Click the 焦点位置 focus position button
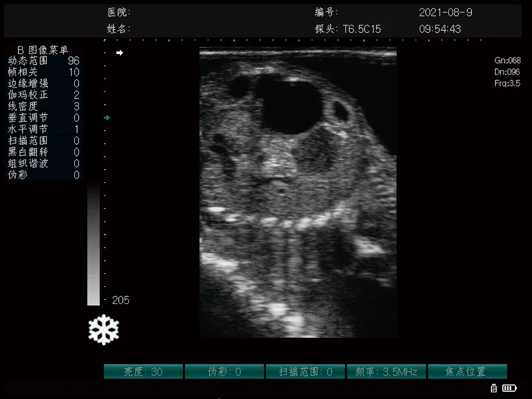Screen dimensions: 532x399 (466, 371)
